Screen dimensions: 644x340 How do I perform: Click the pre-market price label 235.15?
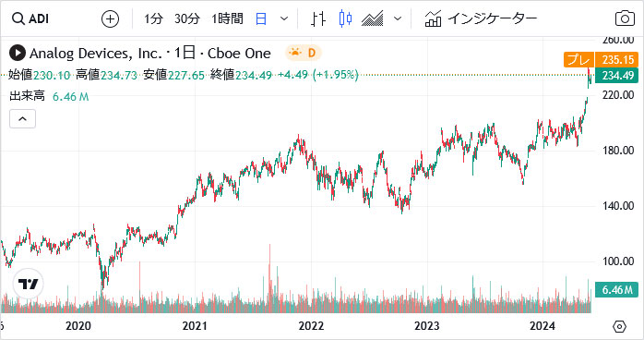(618, 60)
